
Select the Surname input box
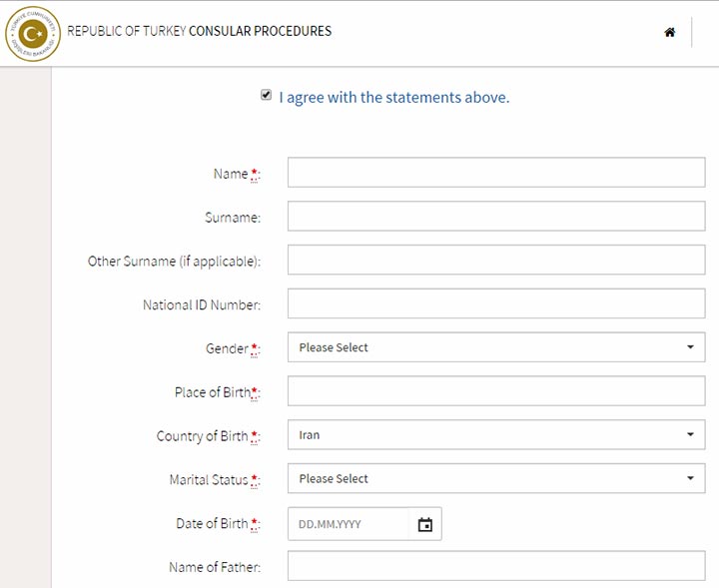496,216
